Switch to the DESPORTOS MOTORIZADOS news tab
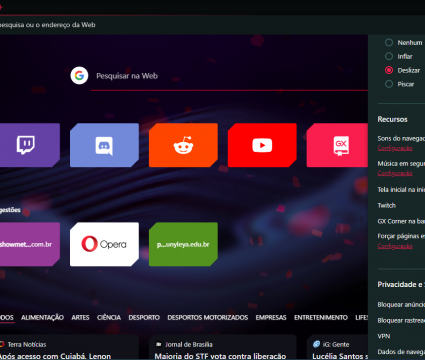This screenshot has width=425, height=360. coord(208,318)
